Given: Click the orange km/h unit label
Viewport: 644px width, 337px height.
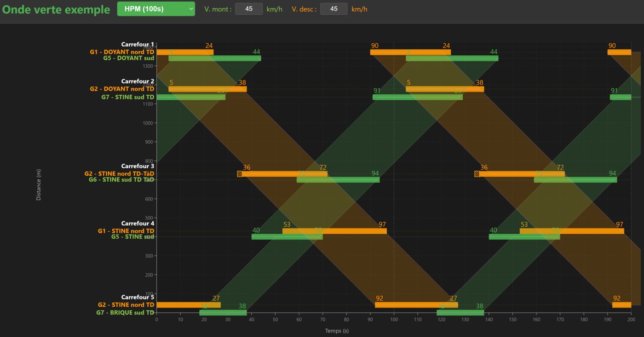Looking at the screenshot, I should [x=359, y=9].
